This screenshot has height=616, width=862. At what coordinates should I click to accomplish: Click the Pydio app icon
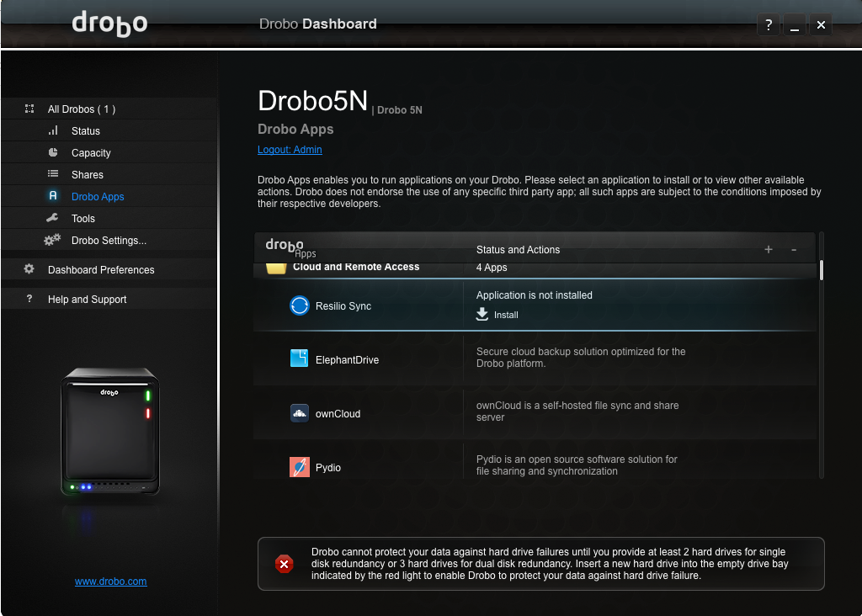coord(300,467)
